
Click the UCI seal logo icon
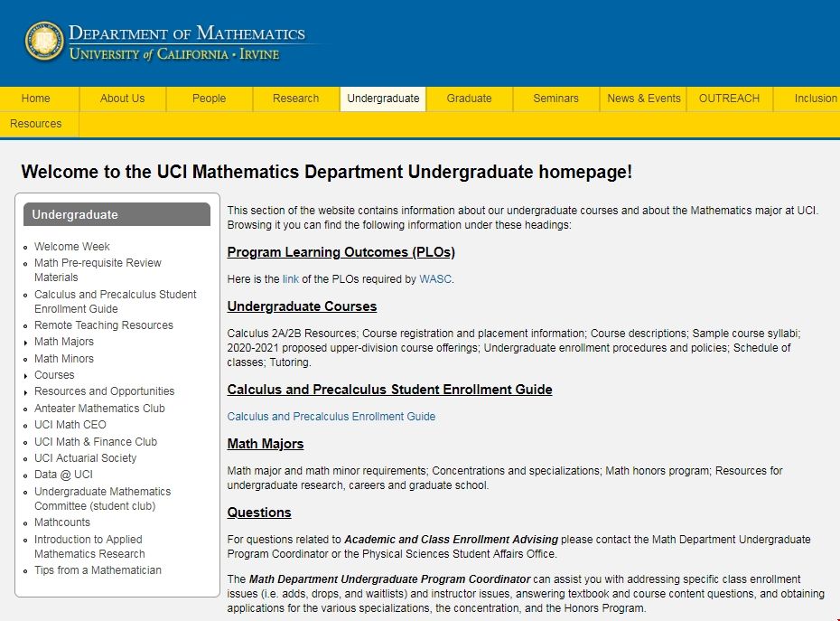[x=43, y=42]
